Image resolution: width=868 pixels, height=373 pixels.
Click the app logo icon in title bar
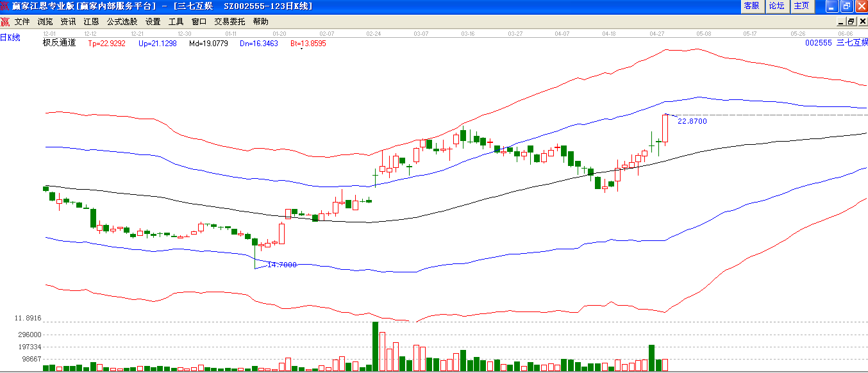(x=5, y=6)
